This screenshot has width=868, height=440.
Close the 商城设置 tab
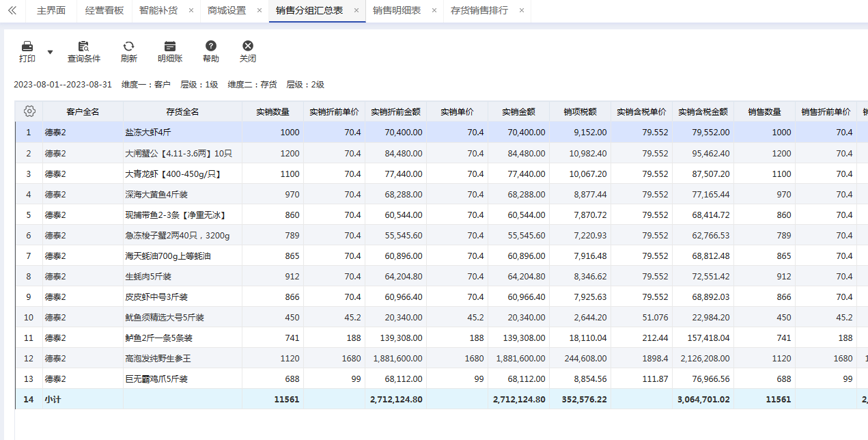point(260,11)
